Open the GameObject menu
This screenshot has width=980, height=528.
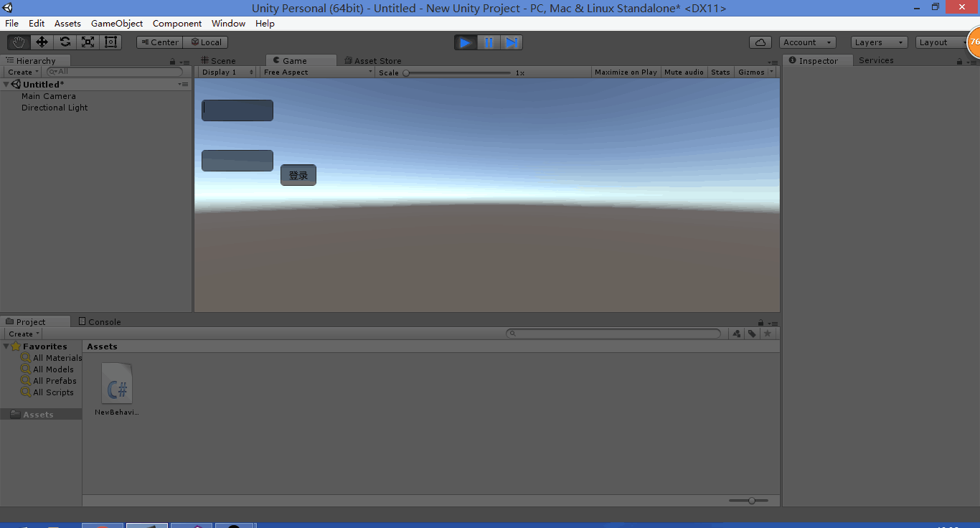click(x=116, y=24)
